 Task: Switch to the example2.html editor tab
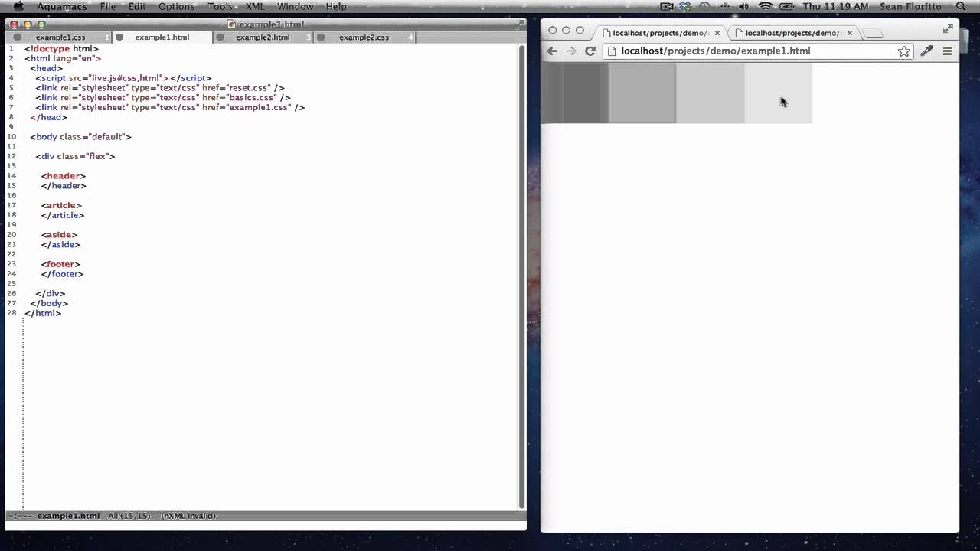point(263,37)
